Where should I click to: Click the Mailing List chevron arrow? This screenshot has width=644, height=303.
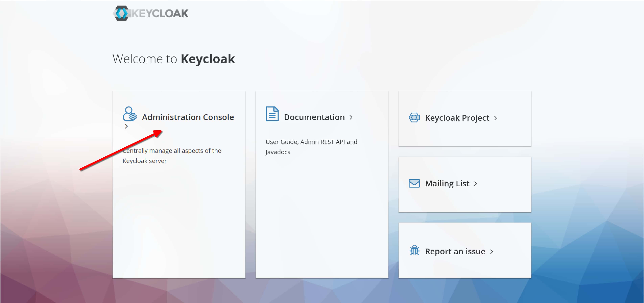coord(476,183)
